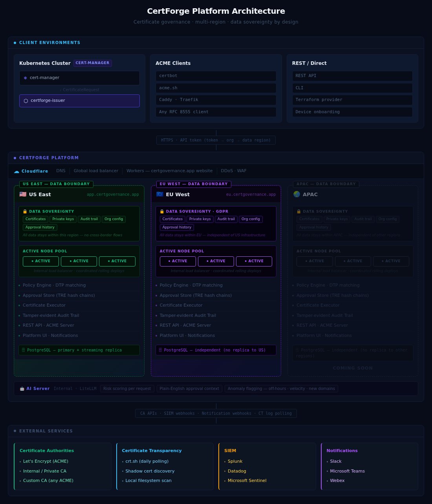Click the Audit trail tag in US East
The width and height of the screenshot is (432, 504).
[89, 219]
